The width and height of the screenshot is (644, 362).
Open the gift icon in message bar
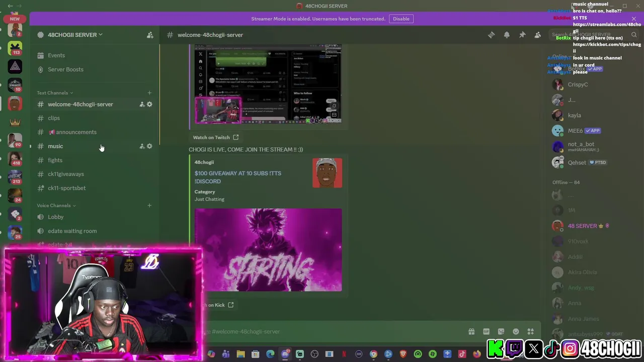click(471, 331)
